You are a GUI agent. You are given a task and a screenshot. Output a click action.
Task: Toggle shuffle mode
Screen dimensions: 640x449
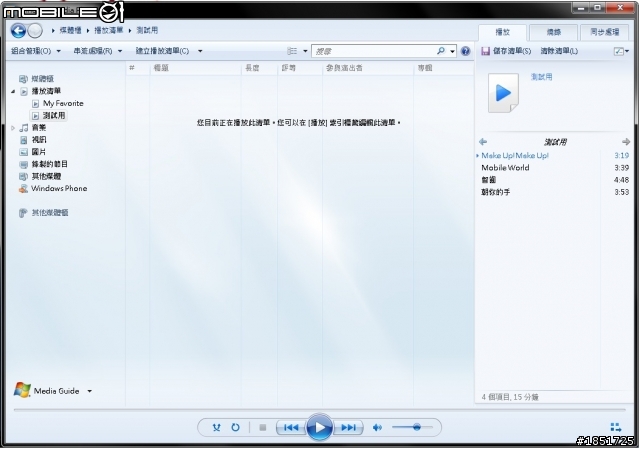(216, 427)
